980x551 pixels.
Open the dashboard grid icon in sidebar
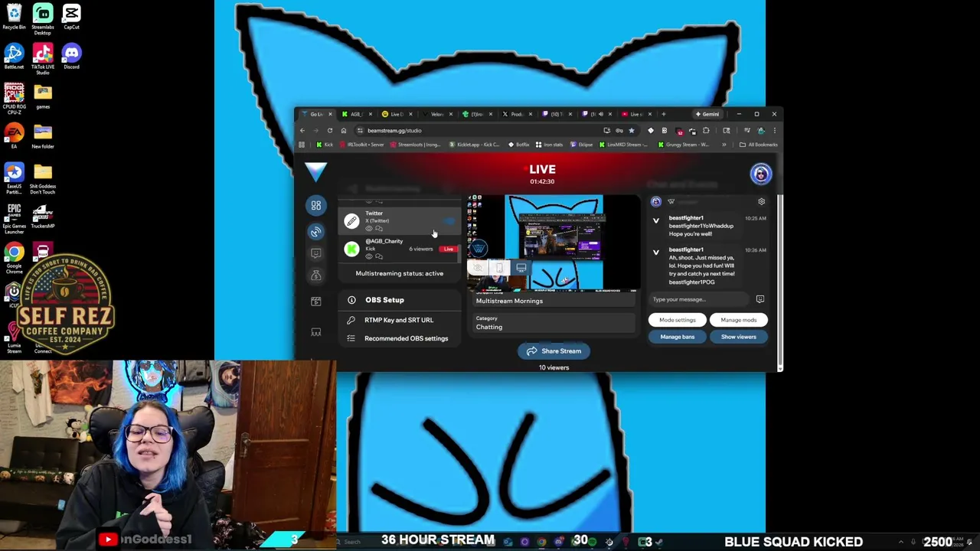click(x=315, y=205)
